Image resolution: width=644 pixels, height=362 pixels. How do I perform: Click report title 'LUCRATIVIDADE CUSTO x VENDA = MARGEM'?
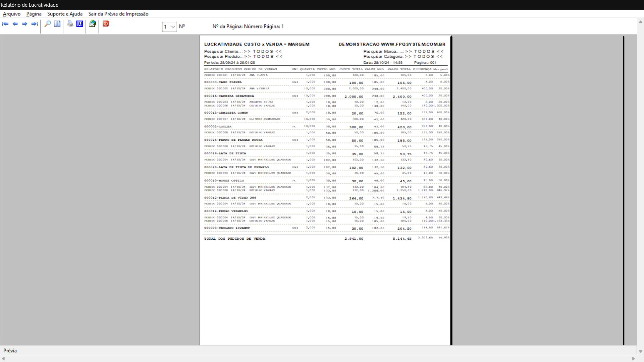(257, 44)
